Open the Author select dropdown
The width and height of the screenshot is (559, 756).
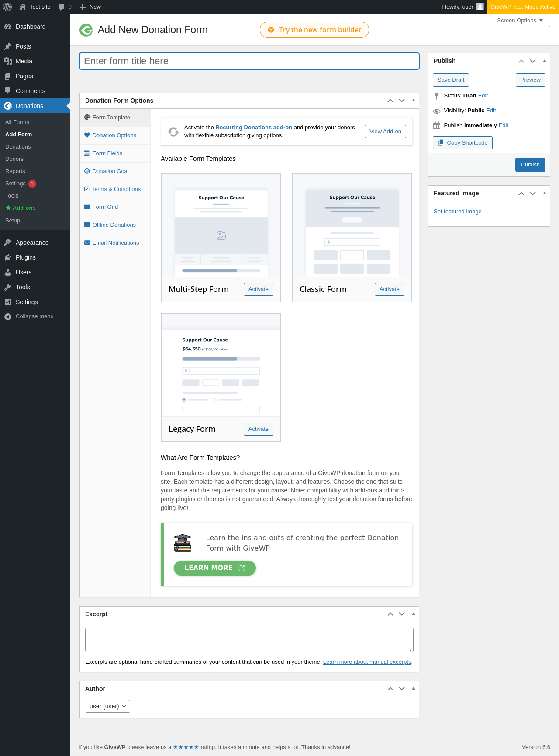click(108, 706)
